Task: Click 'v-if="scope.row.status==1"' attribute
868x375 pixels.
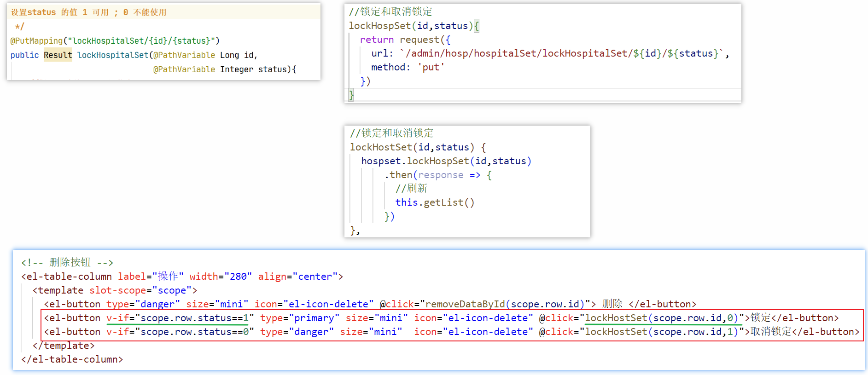Action: click(x=180, y=318)
